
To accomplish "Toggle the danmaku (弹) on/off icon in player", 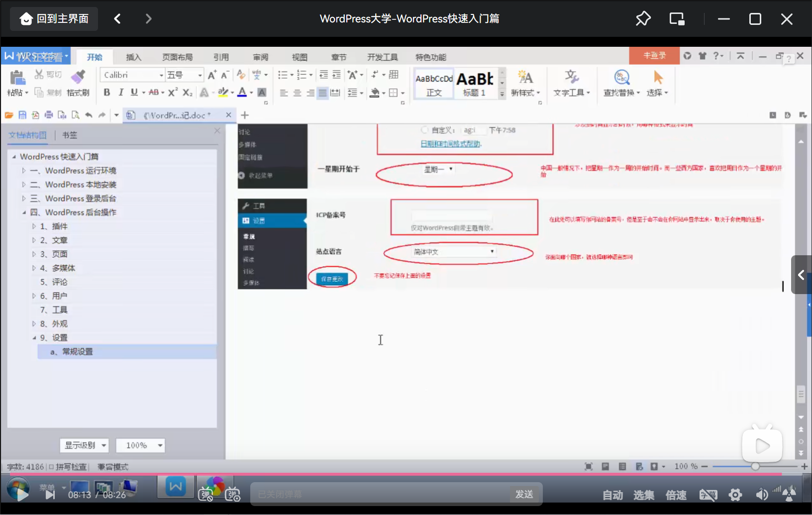I will tap(205, 495).
